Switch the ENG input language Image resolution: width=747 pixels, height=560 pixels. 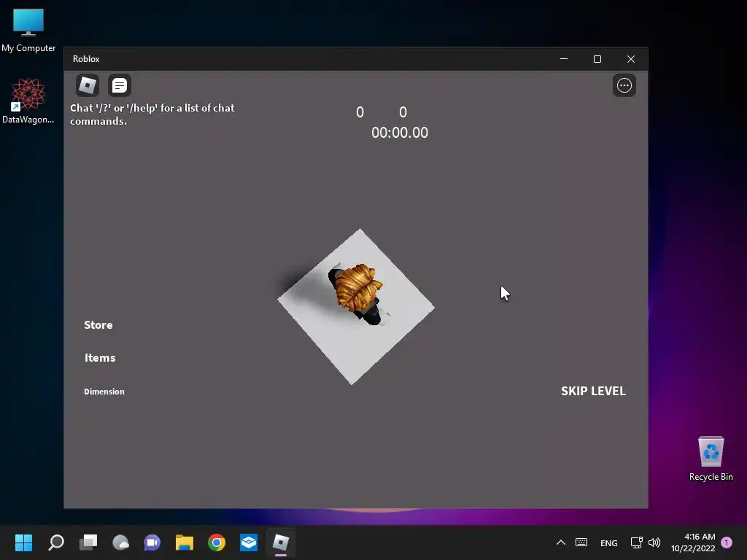click(x=609, y=542)
